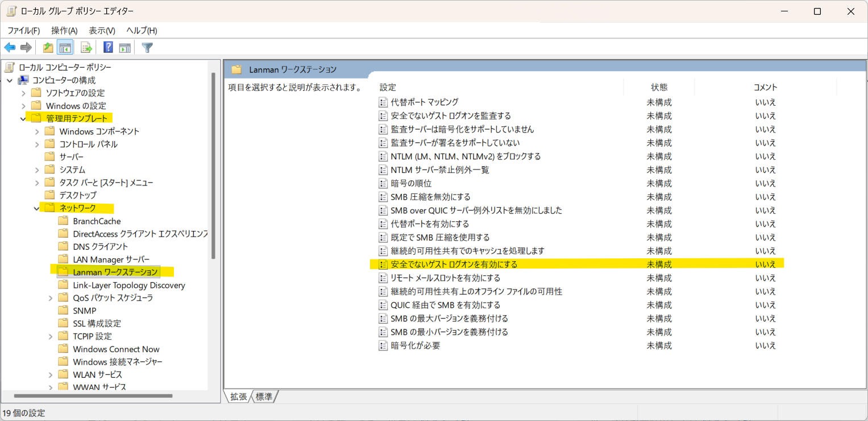
Task: Expand the Windows コンポーネント folder
Action: coord(37,131)
